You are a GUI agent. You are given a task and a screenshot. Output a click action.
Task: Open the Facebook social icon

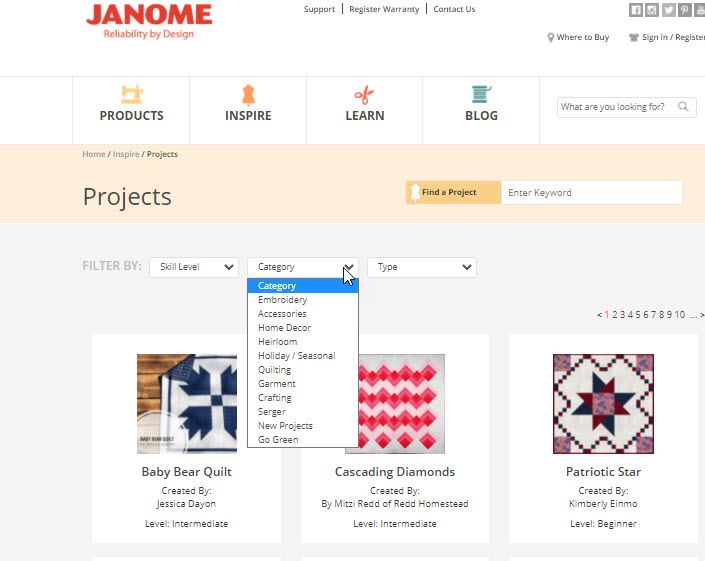(x=635, y=10)
